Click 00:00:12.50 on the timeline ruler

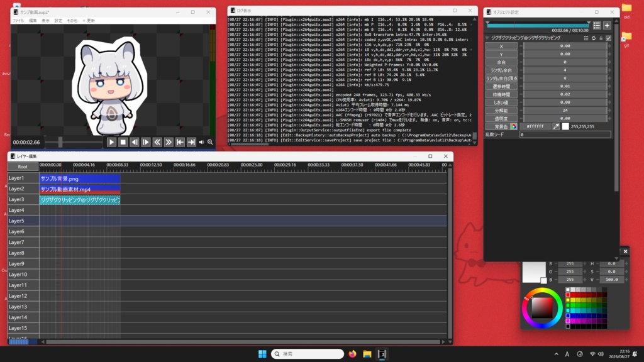coord(151,165)
